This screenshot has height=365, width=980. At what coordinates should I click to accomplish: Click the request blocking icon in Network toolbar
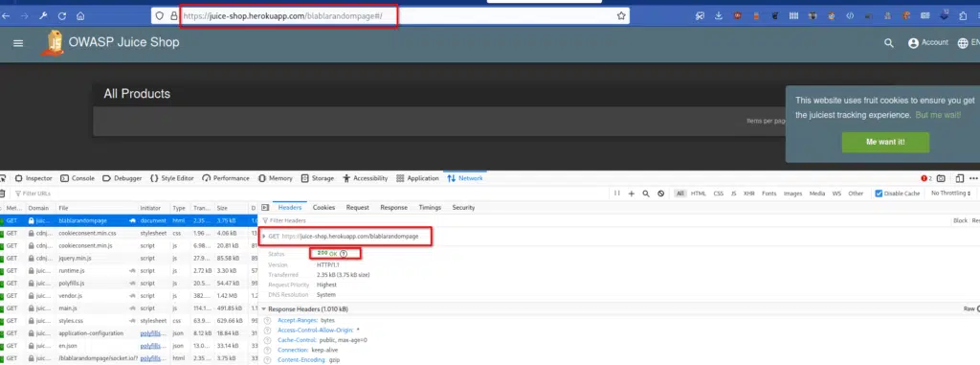(x=660, y=194)
